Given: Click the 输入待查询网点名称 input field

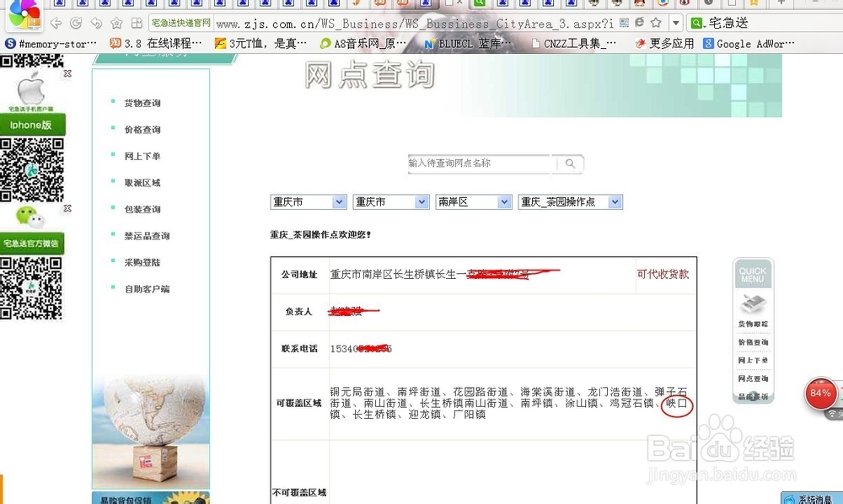Looking at the screenshot, I should pos(476,164).
